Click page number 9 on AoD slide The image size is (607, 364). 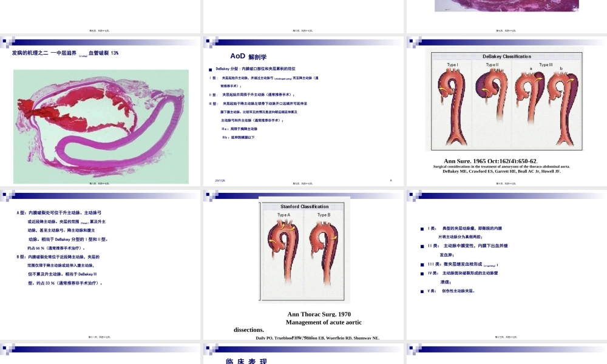391,180
